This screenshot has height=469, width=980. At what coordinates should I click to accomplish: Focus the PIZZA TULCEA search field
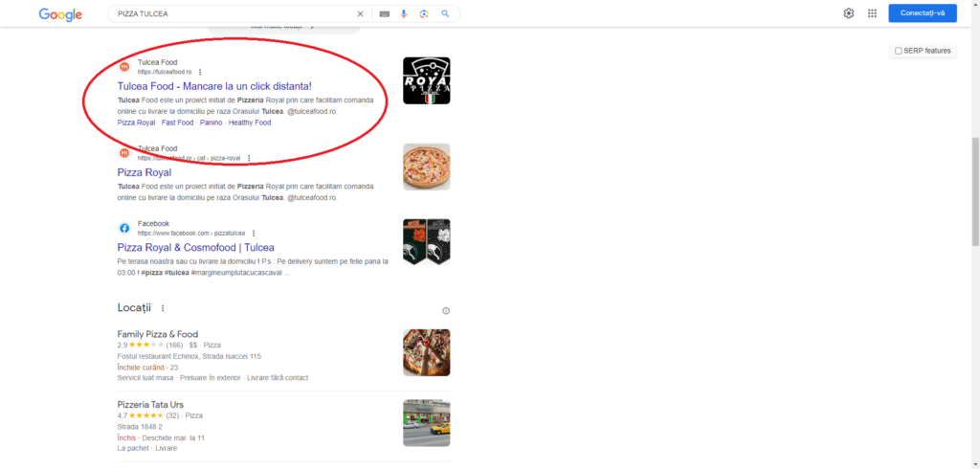[234, 13]
